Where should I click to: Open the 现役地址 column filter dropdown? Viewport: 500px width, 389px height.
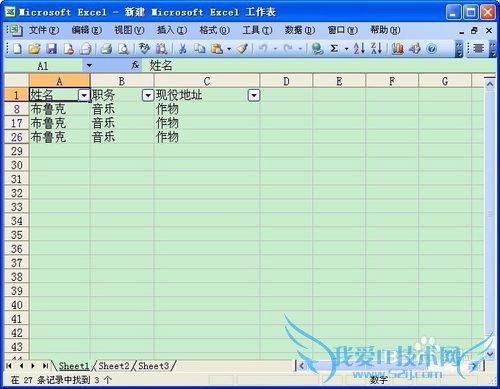[x=254, y=96]
